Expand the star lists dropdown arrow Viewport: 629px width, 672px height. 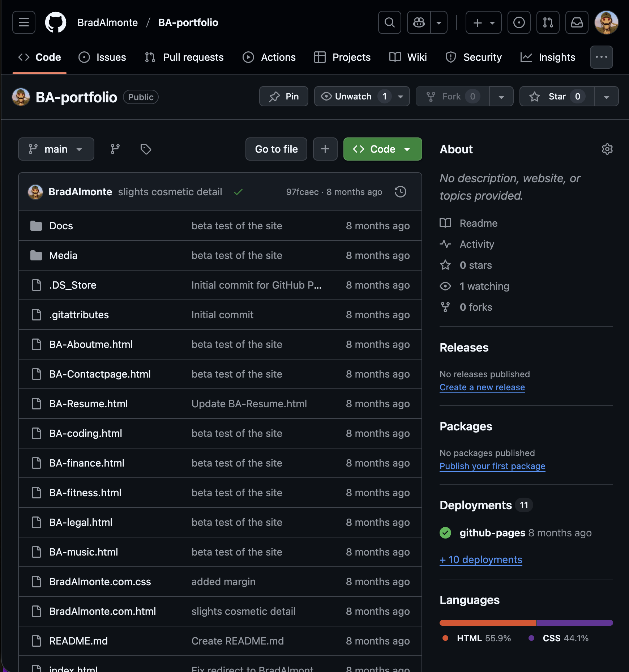(606, 97)
